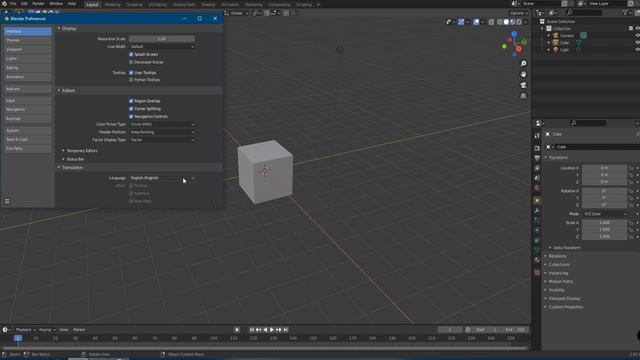Open Color Picker Type dropdown
The image size is (640, 360).
click(x=162, y=124)
